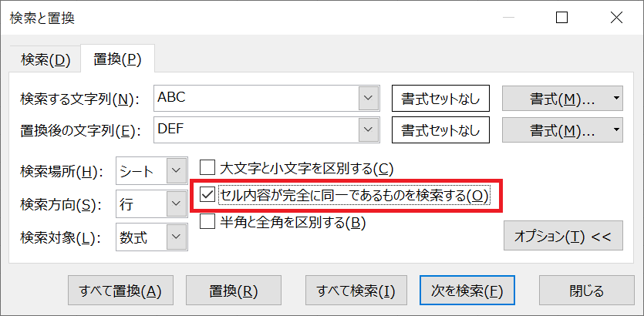
Task: Click the 検索する文字列 field containing ABC
Action: (255, 98)
